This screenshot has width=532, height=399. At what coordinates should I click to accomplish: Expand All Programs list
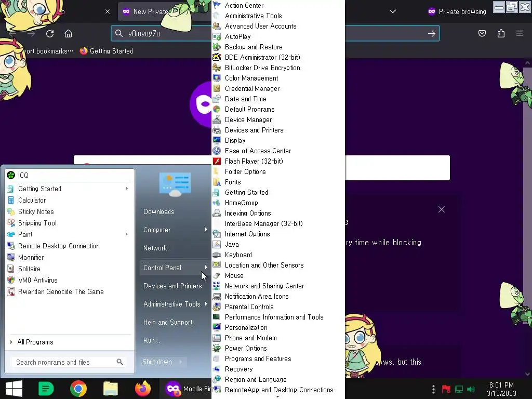tap(35, 342)
